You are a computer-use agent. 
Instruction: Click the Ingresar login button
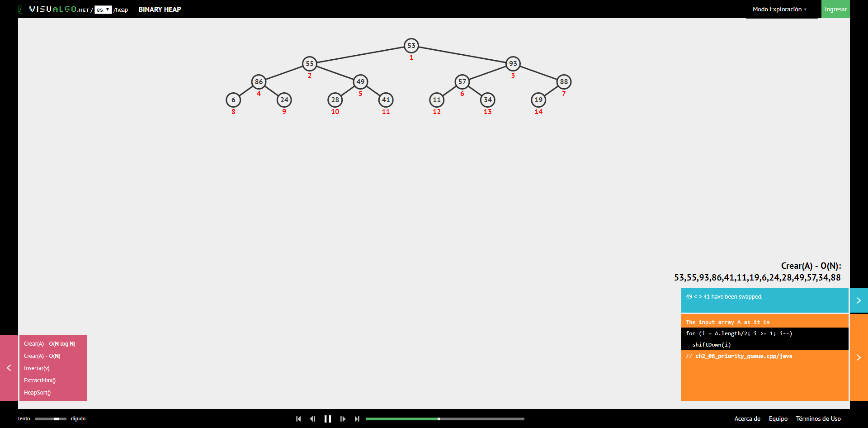point(835,9)
